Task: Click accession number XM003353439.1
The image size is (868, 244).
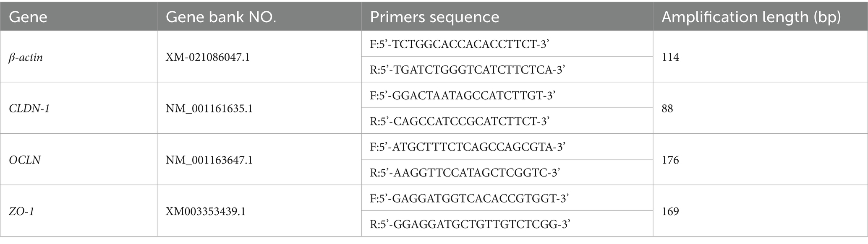Action: [x=206, y=211]
